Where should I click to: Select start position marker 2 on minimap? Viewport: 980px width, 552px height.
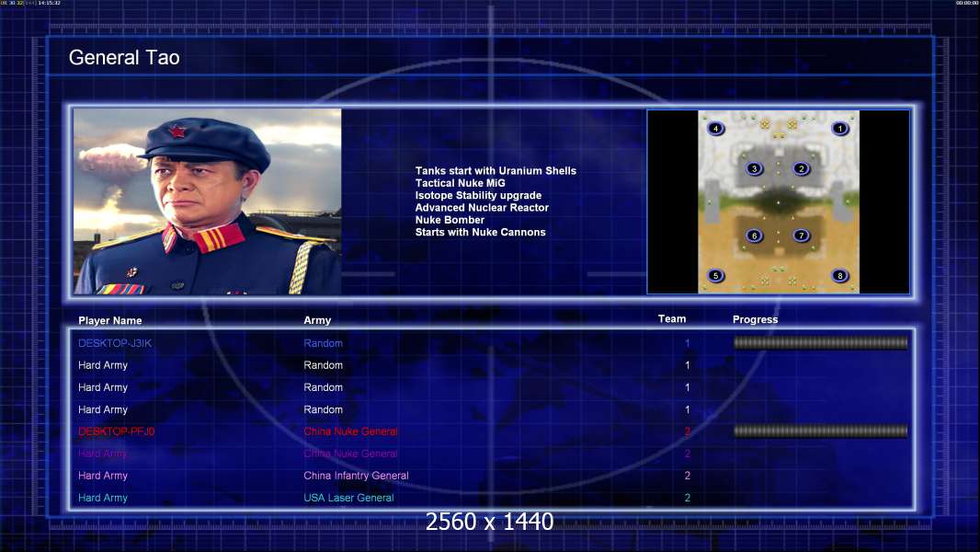point(802,168)
